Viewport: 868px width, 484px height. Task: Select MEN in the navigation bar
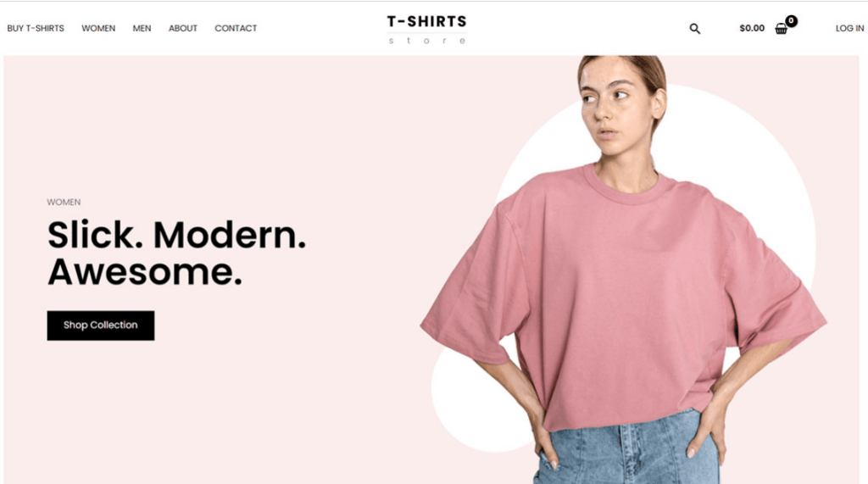pos(142,28)
